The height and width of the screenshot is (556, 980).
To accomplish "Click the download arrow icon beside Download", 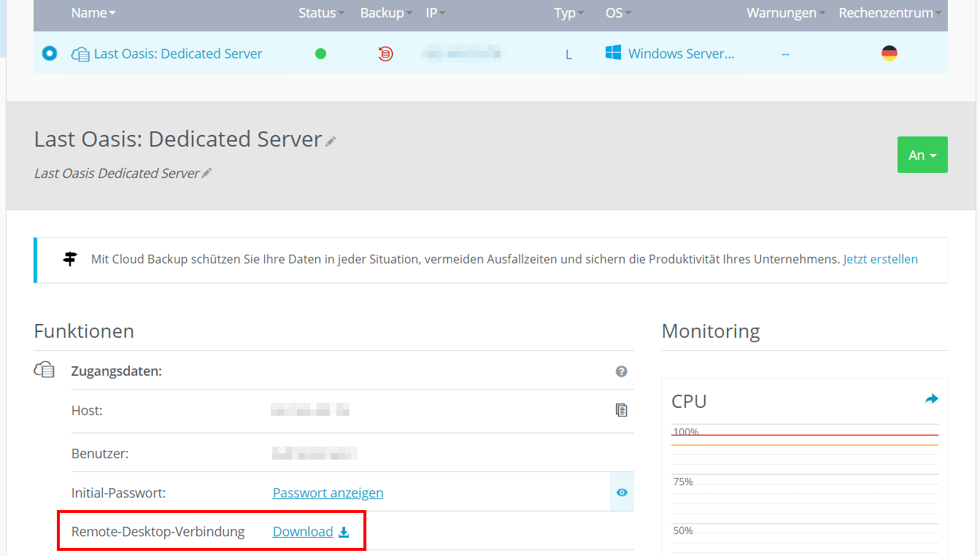I will point(344,532).
